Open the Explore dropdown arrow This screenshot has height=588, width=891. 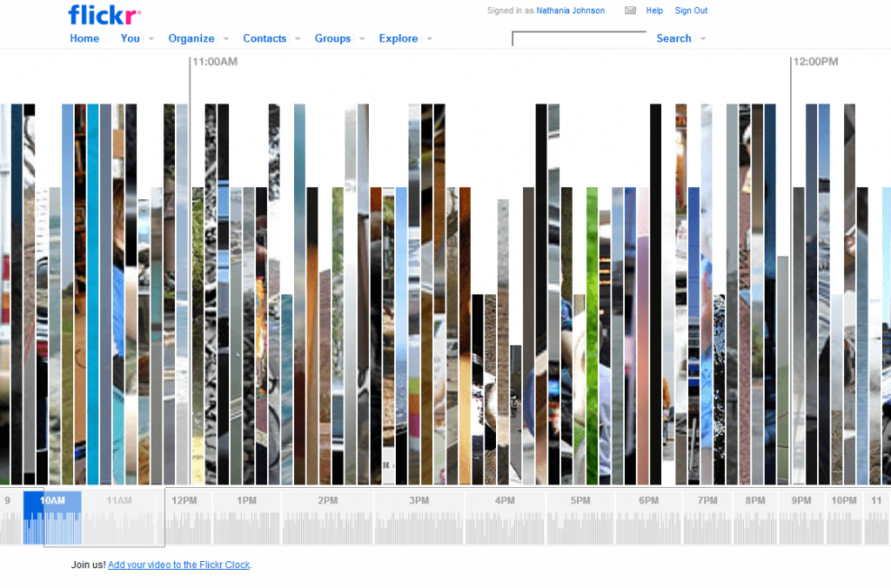click(x=429, y=39)
